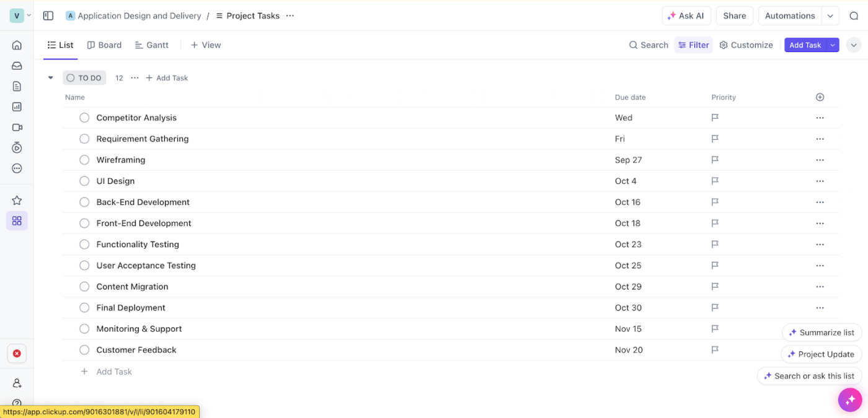Collapse the TO DO group triangle

coord(51,78)
